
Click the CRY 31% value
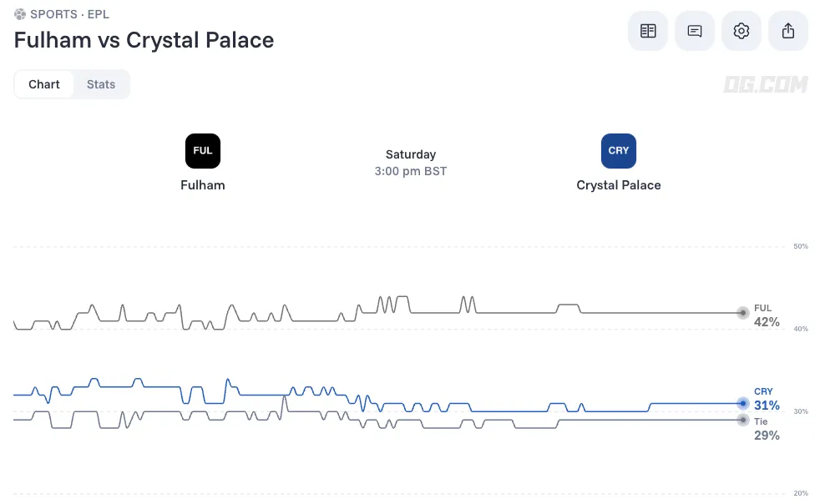[x=767, y=406]
